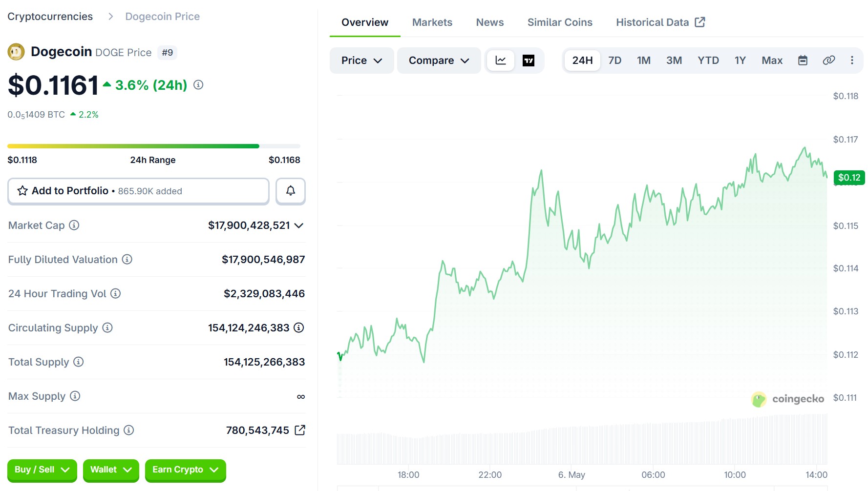Image resolution: width=868 pixels, height=491 pixels.
Task: Select the 1M time range
Action: pos(644,61)
